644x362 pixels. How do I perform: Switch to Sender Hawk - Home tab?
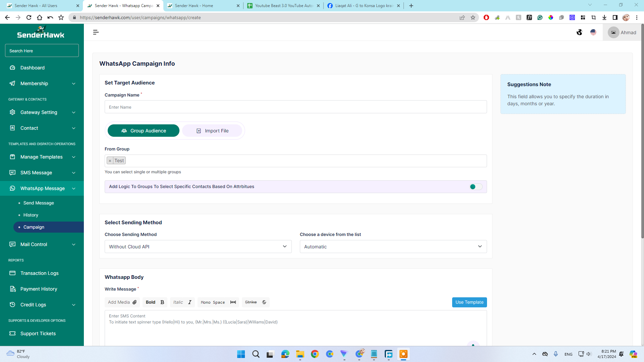click(x=203, y=6)
